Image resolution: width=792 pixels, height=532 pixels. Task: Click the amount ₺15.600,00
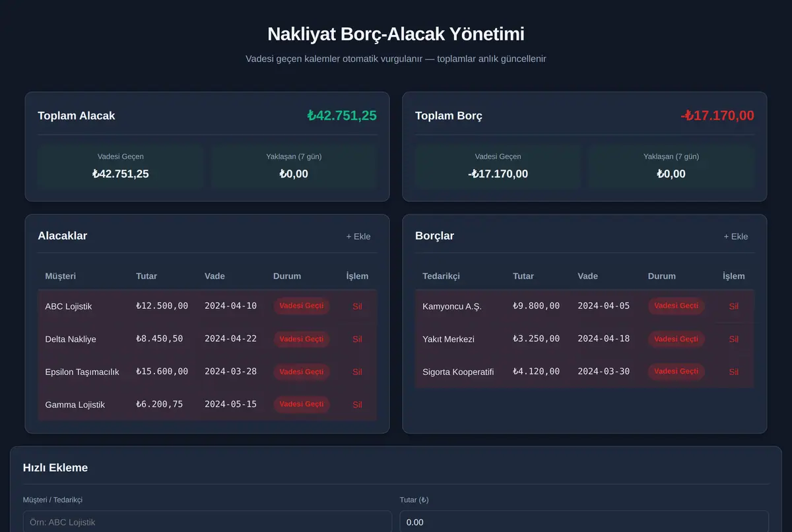coord(162,372)
